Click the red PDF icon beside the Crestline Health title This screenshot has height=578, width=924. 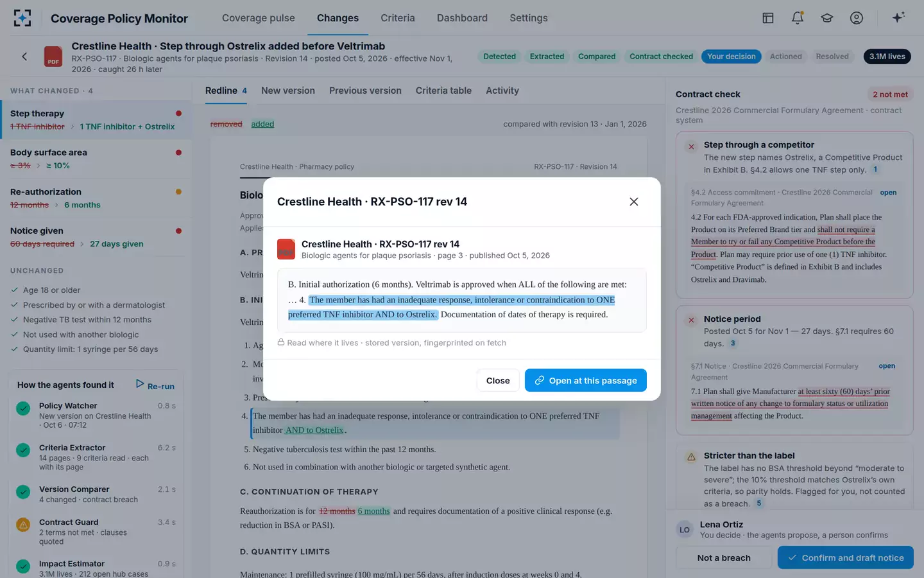tap(53, 57)
